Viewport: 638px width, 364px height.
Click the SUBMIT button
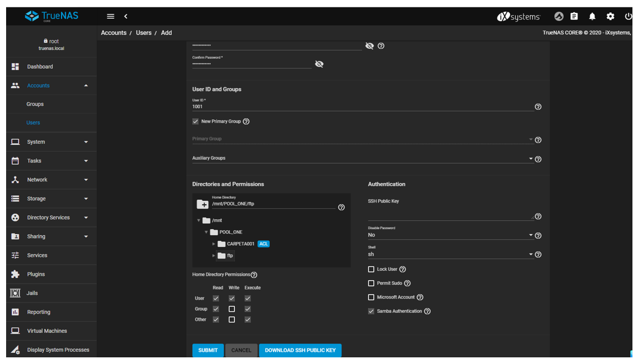tap(208, 350)
